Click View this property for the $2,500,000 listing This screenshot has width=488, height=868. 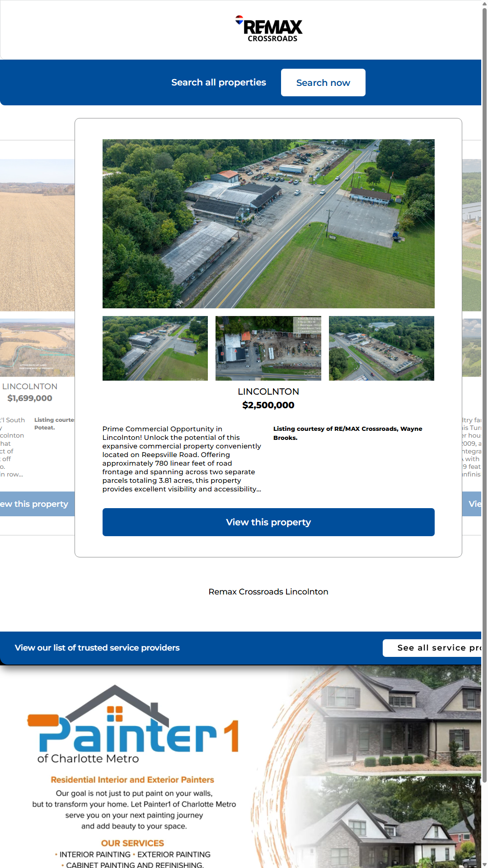pyautogui.click(x=268, y=522)
